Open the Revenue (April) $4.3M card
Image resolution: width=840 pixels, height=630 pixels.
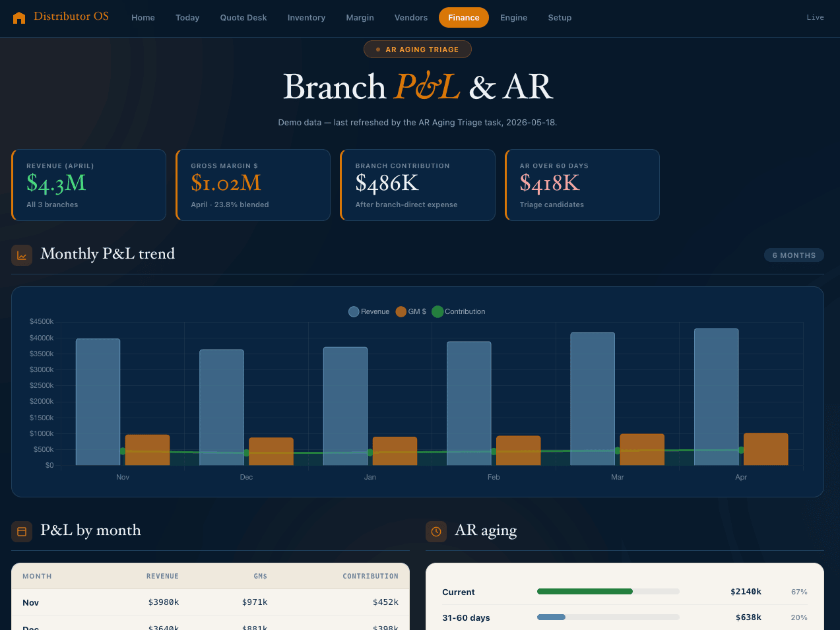point(88,185)
